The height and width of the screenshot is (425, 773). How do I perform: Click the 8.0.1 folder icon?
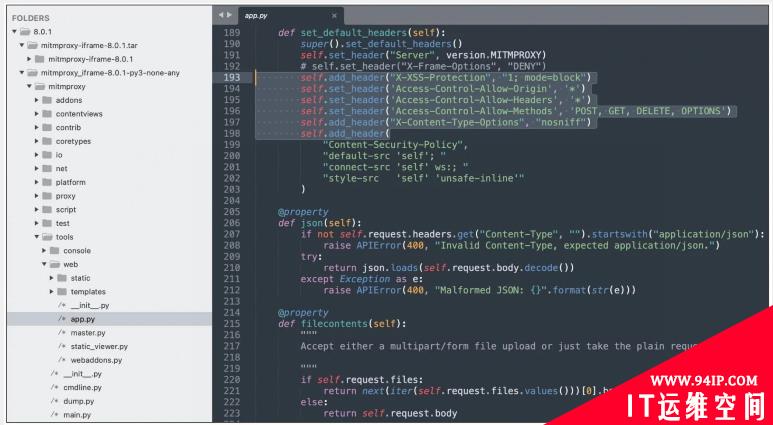click(x=25, y=32)
